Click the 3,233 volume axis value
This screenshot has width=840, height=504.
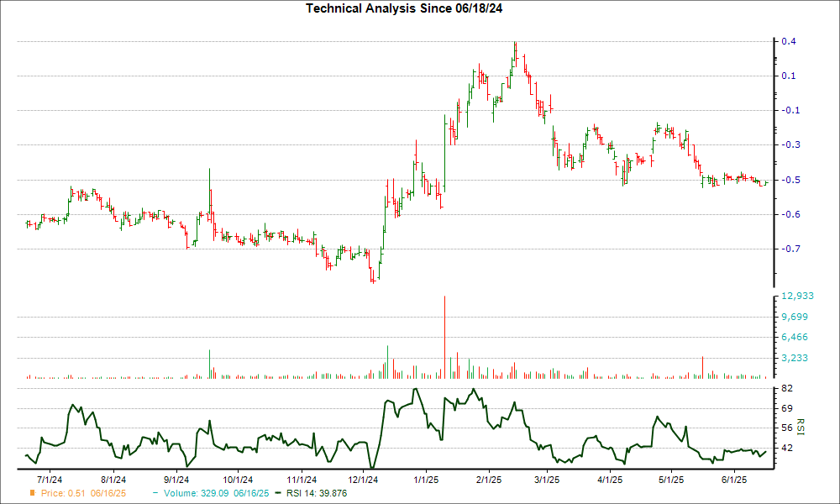pos(795,359)
